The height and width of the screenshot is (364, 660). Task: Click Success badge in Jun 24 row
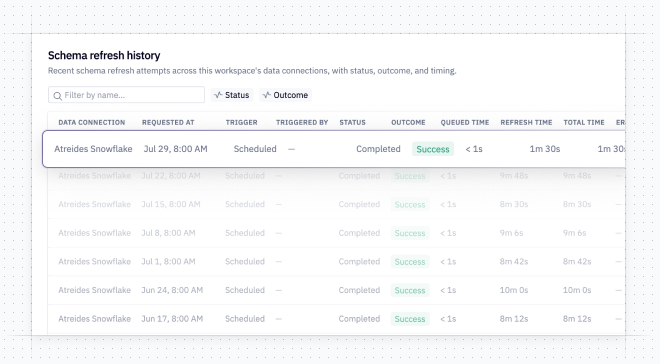click(410, 290)
